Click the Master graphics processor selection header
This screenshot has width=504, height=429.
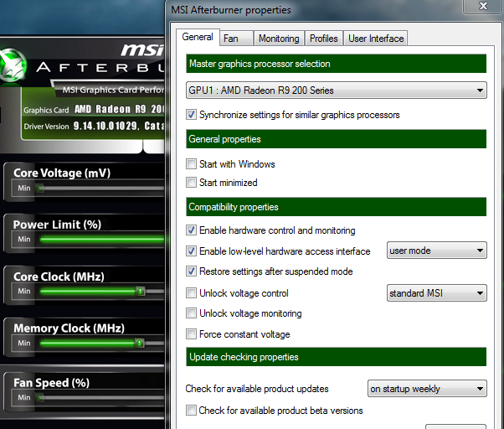pyautogui.click(x=337, y=64)
